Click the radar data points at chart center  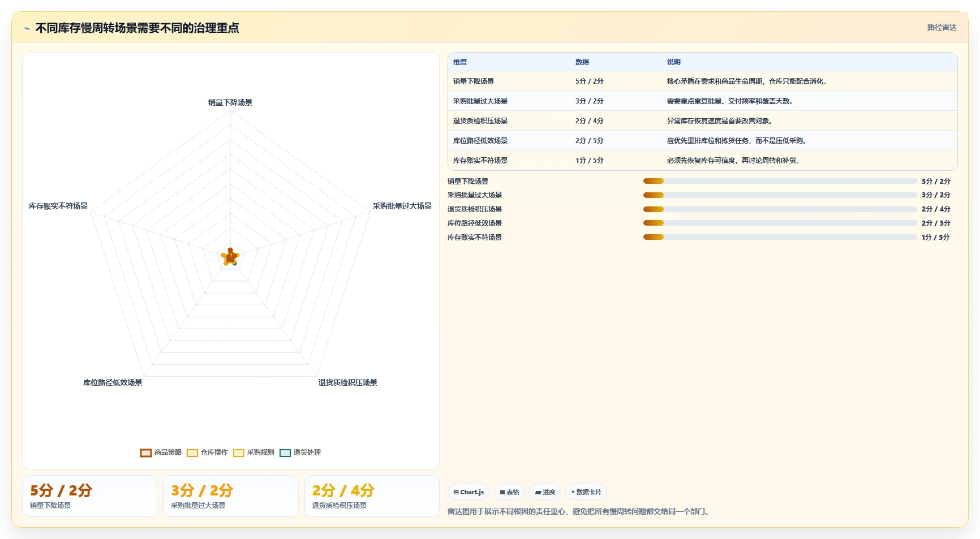click(230, 257)
